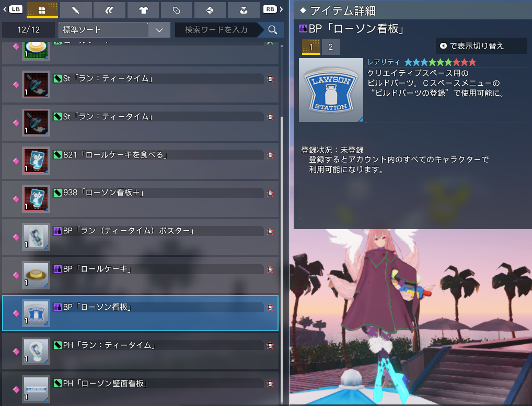Screen dimensions: 532x406
Task: Click the search magnifier icon
Action: 271,30
